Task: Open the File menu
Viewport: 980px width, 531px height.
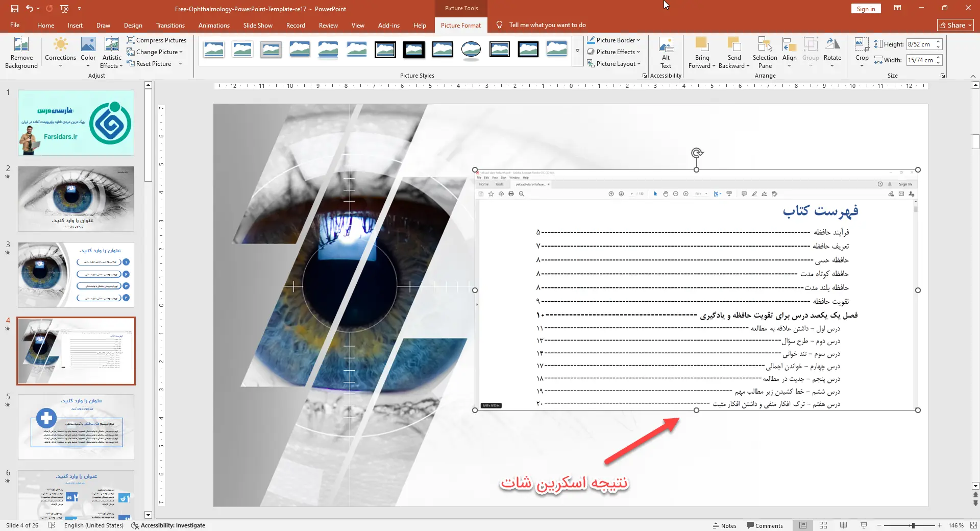Action: click(x=15, y=25)
